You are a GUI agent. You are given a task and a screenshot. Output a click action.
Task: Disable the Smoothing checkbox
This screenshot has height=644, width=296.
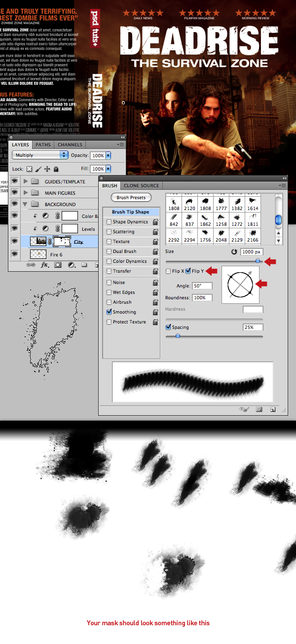(109, 312)
